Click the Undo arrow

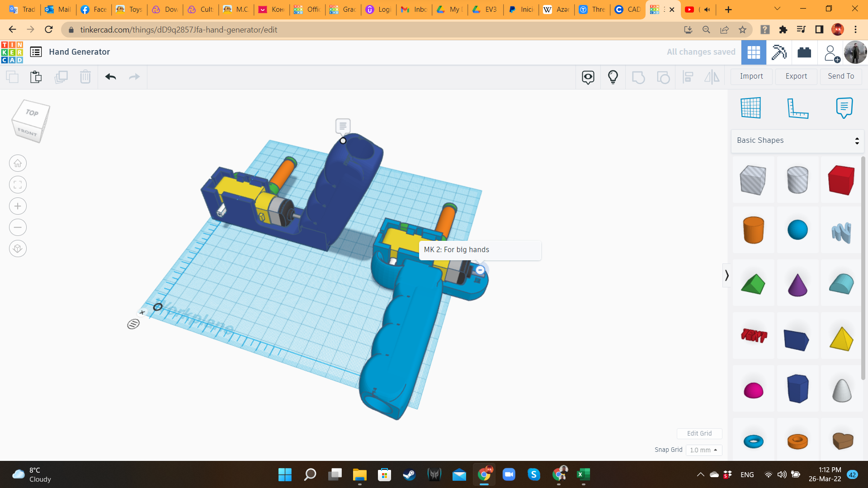pos(111,77)
